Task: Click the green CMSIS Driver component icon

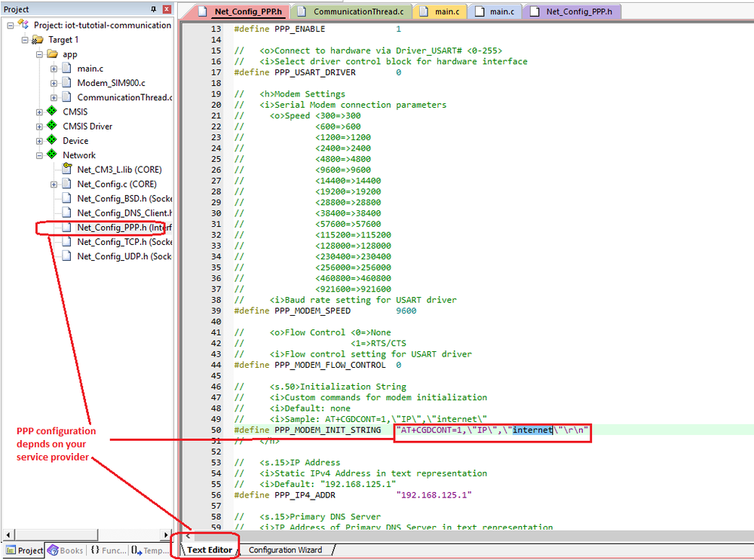Action: 52,126
